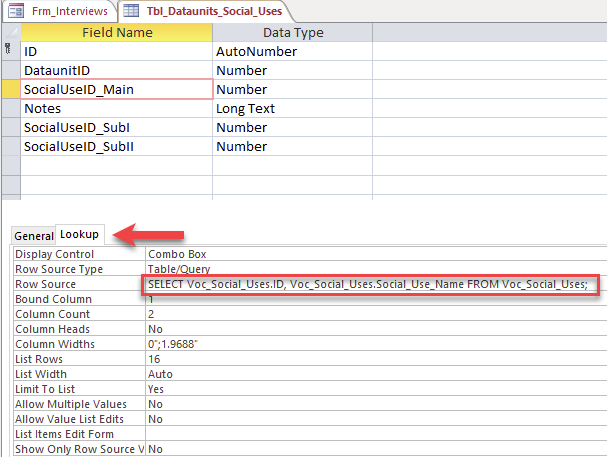
Task: Select the highlighted row selector for SocialUseID_Main
Action: click(10, 89)
